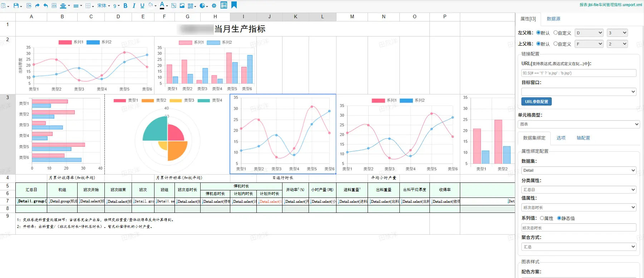Viewport: 644px width, 278px height.
Task: Click the redo arrow icon
Action: [37, 6]
